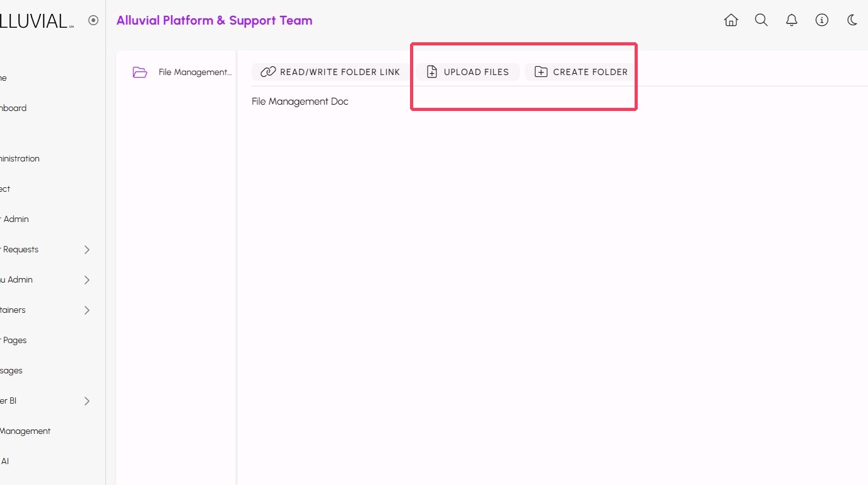Screen dimensions: 868x485
Task: Open the File Management folder in tree
Action: tap(195, 72)
